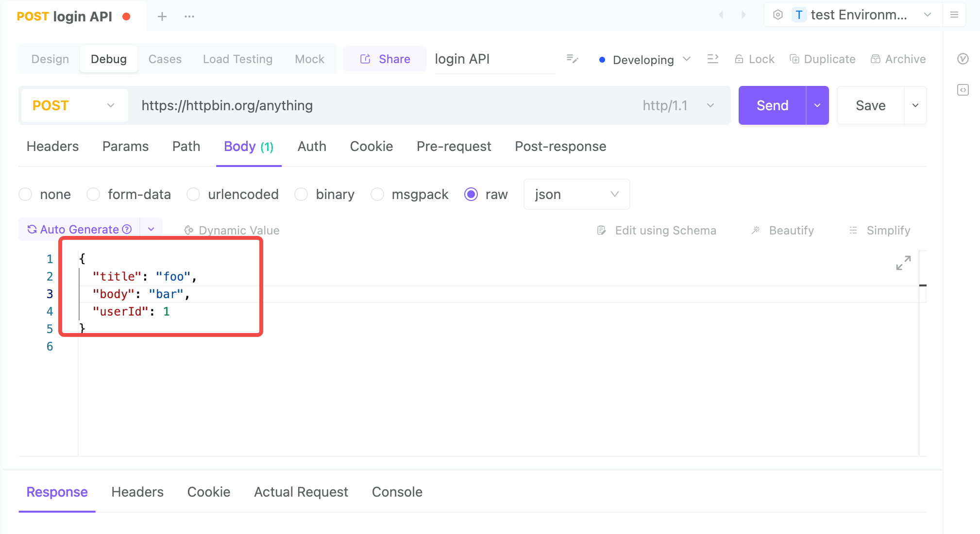
Task: Open the Params request tab
Action: pos(125,146)
